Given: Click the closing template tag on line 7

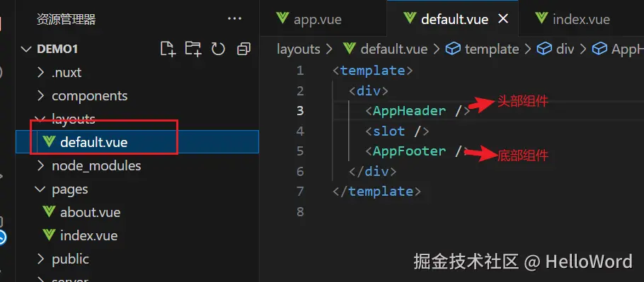Looking at the screenshot, I should tap(376, 192).
